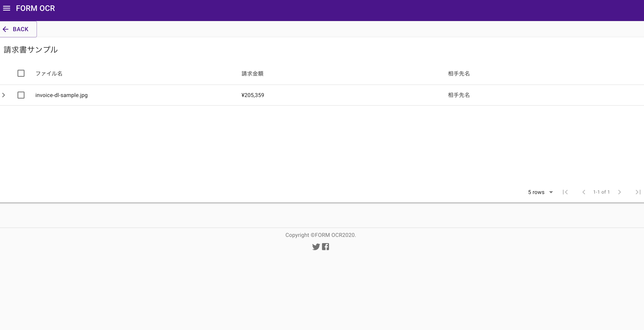Click the 5 rows dropdown arrow

point(551,192)
